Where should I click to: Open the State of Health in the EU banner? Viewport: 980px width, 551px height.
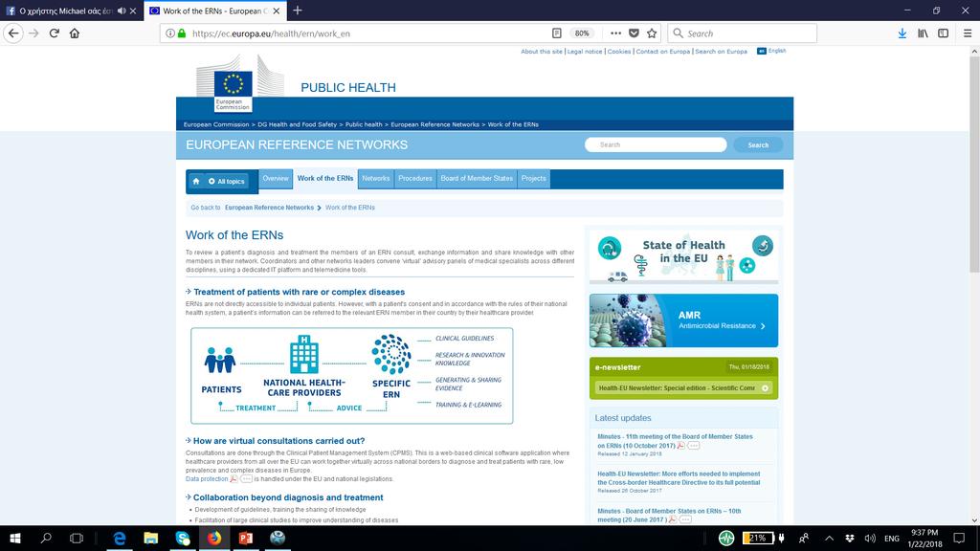point(683,256)
